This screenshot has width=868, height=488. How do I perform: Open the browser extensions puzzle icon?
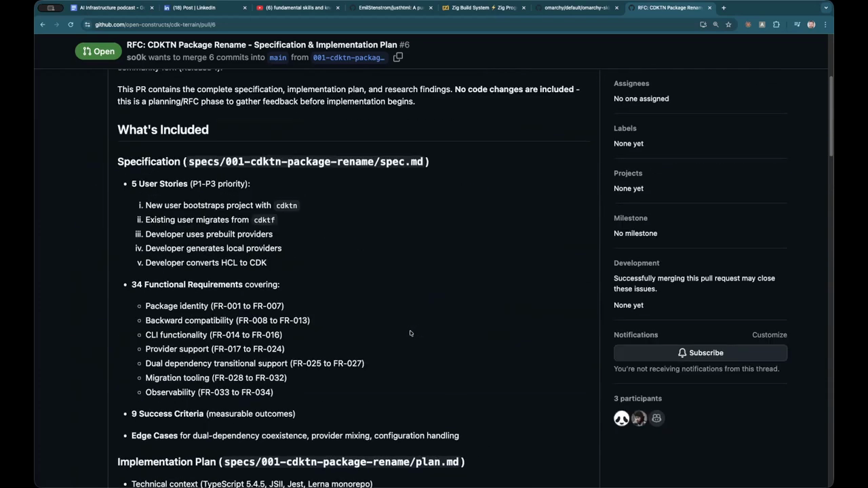776,24
